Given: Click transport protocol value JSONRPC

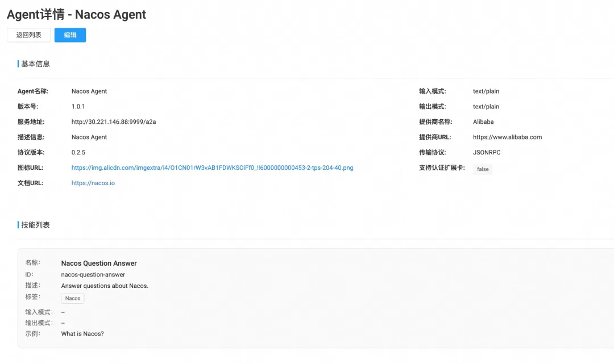Looking at the screenshot, I should [487, 153].
